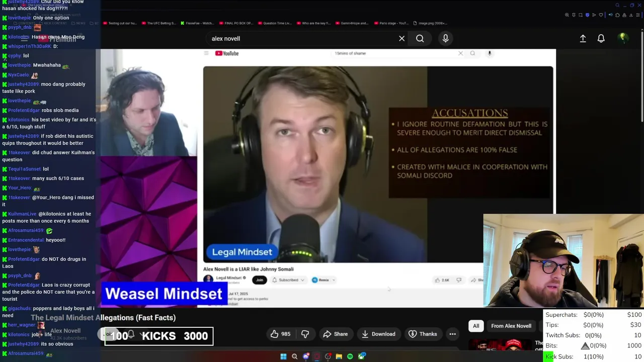
Task: Open taskbar search magnifier
Action: click(x=294, y=356)
